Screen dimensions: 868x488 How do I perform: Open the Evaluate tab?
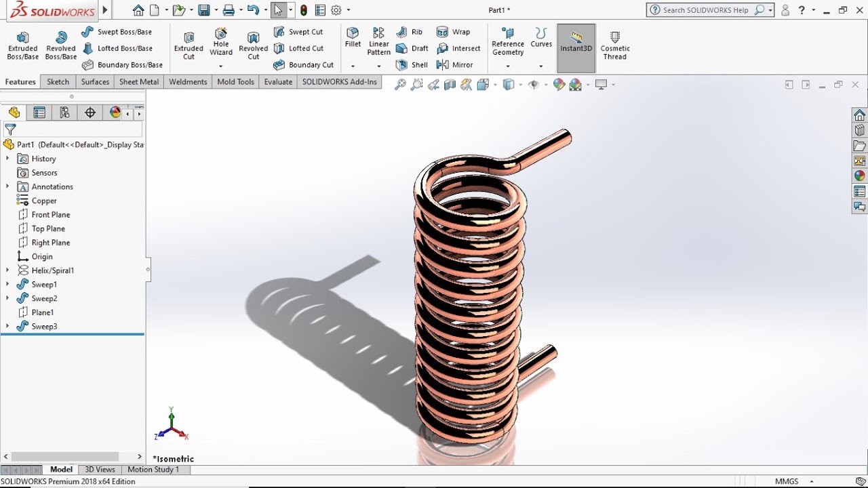(278, 82)
